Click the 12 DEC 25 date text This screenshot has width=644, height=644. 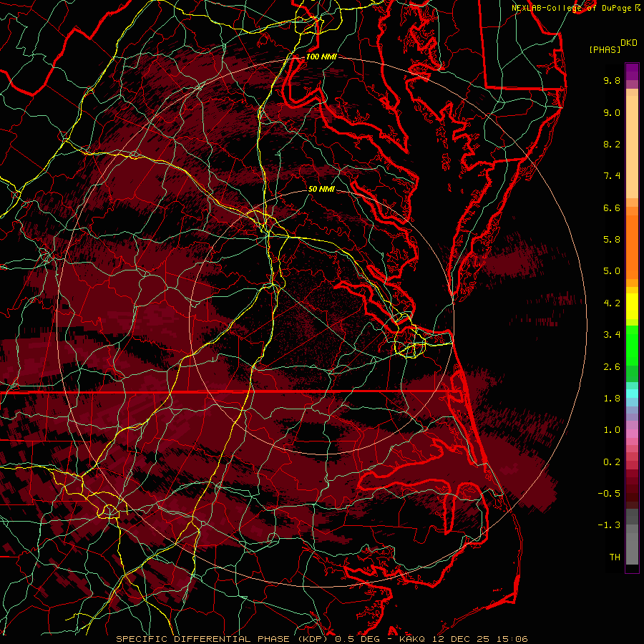pyautogui.click(x=462, y=639)
